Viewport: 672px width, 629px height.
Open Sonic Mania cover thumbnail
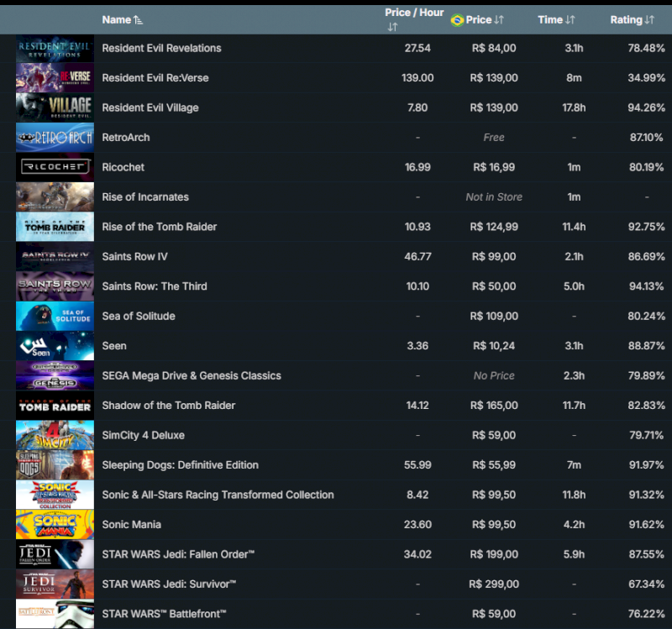coord(55,525)
